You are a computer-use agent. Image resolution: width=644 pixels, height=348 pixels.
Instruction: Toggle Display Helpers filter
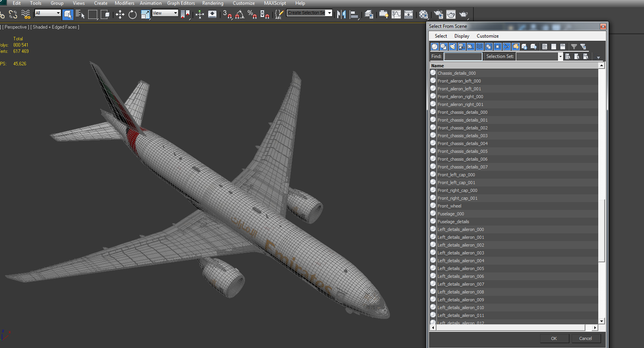[x=470, y=47]
